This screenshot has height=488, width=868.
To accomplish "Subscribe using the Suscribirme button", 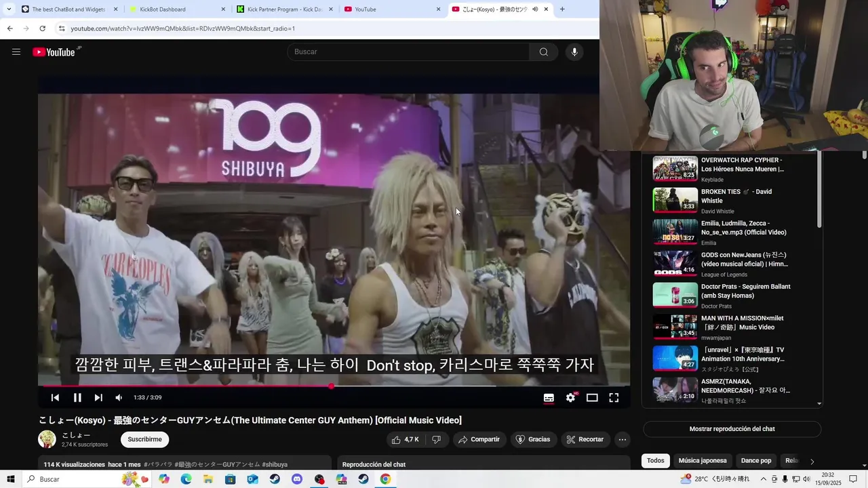I will pyautogui.click(x=144, y=440).
